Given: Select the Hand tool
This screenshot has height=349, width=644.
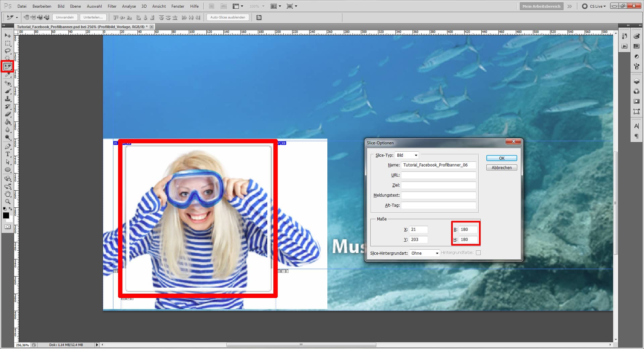Looking at the screenshot, I should (x=7, y=194).
